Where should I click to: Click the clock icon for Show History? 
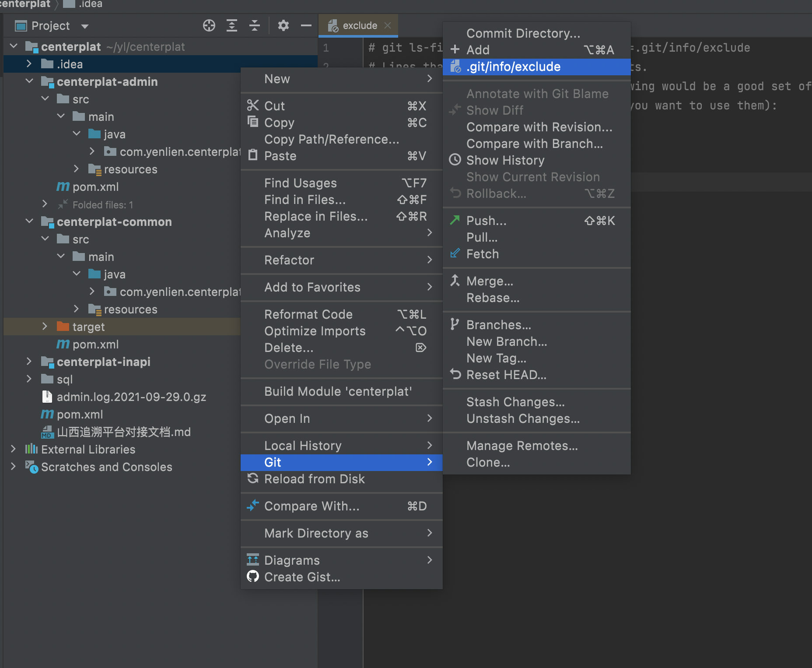point(455,159)
